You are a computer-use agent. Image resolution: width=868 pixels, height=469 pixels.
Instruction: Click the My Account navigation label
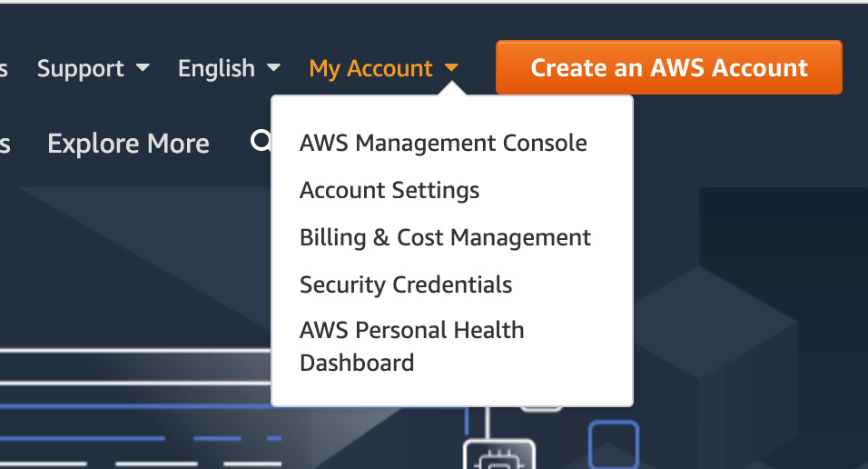(370, 68)
